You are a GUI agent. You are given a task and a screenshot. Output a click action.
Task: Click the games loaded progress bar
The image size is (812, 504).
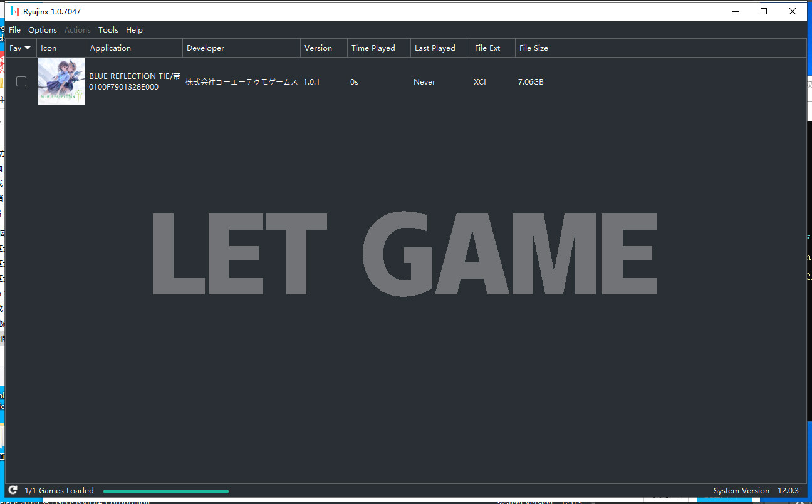(x=166, y=491)
